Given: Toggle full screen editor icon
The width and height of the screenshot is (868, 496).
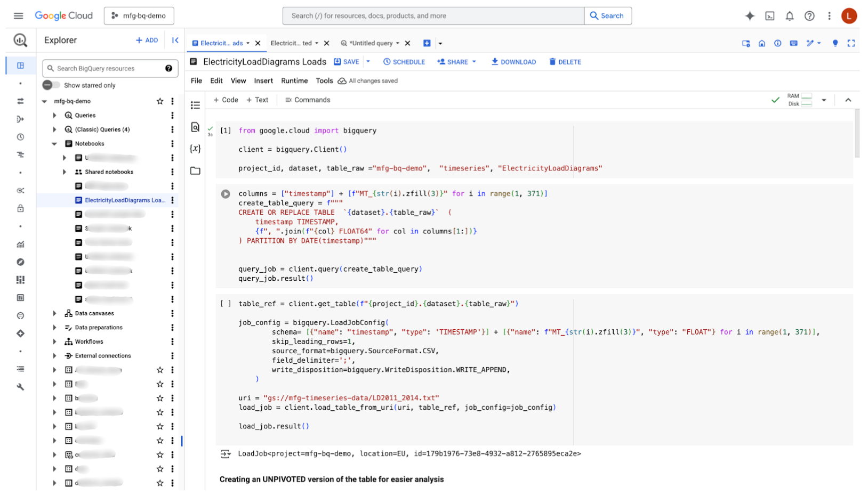Looking at the screenshot, I should 851,43.
